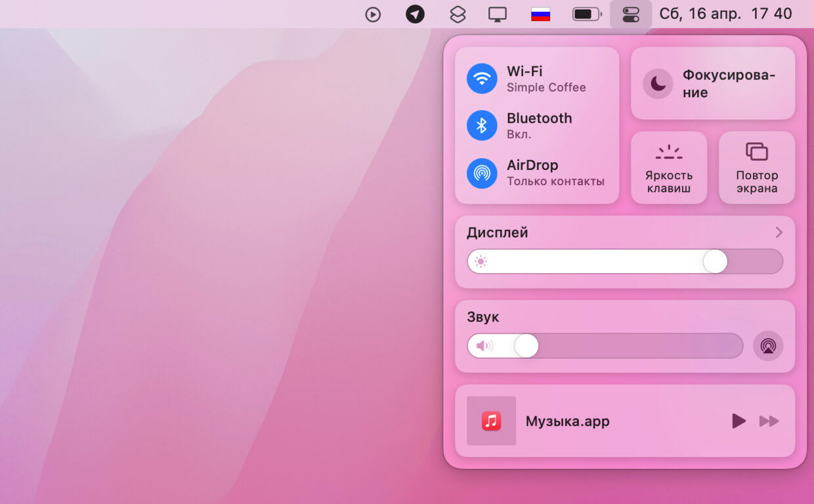Open date and time in menu bar
The height and width of the screenshot is (504, 814).
point(725,14)
